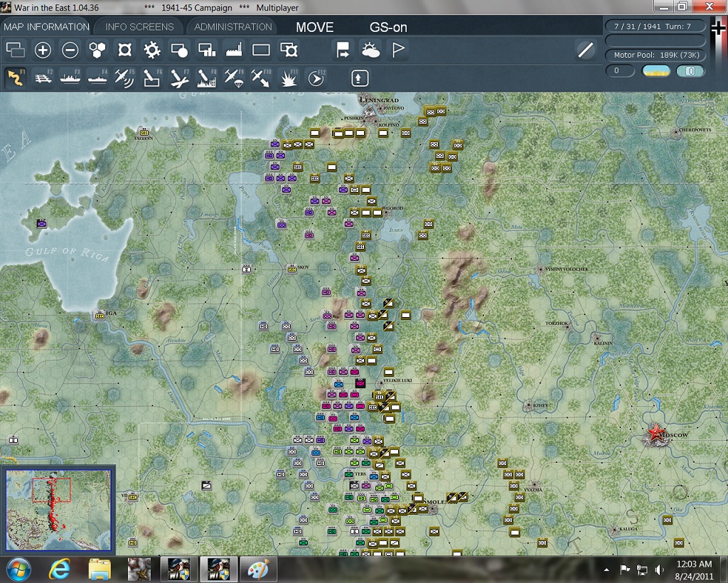Select the F11 explosion icon
728x583 pixels.
click(x=289, y=77)
